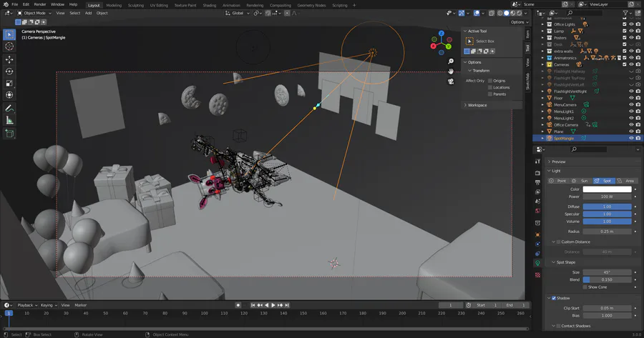Open the Object Data light properties tab
The height and width of the screenshot is (338, 644).
[x=537, y=264]
